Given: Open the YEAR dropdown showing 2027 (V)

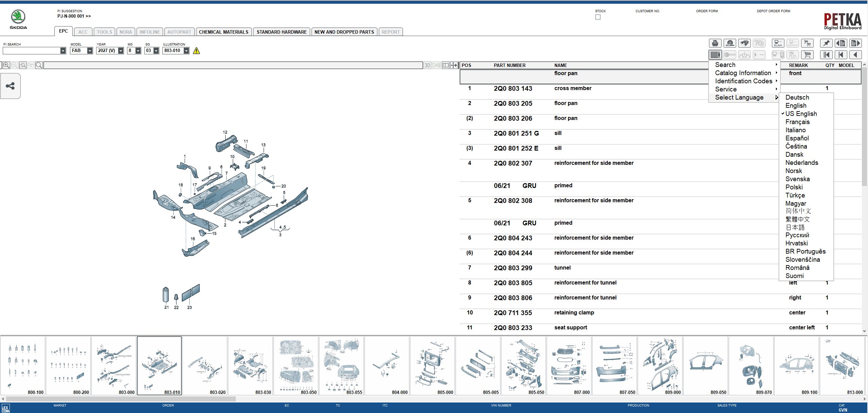Looking at the screenshot, I should 121,51.
